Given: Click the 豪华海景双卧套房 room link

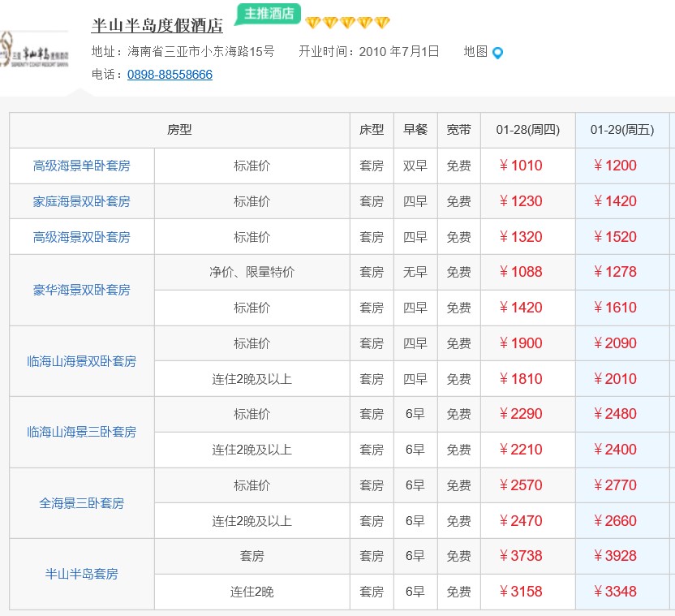Looking at the screenshot, I should (x=81, y=290).
